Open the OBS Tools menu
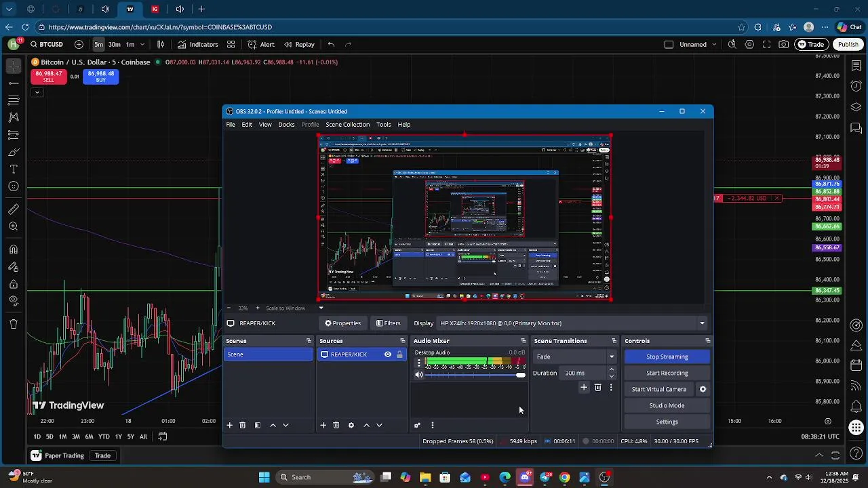Image resolution: width=868 pixels, height=488 pixels. coord(384,125)
